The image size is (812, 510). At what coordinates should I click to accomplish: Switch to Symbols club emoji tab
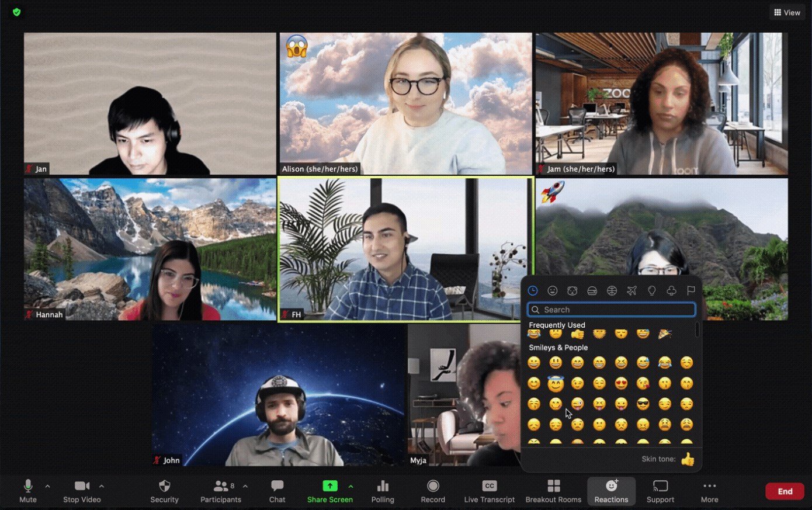pyautogui.click(x=671, y=290)
